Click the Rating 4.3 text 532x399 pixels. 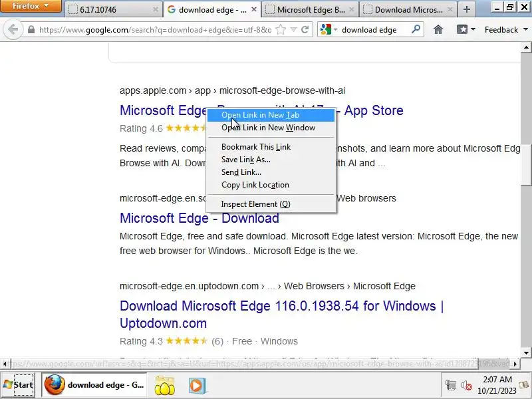pos(141,341)
